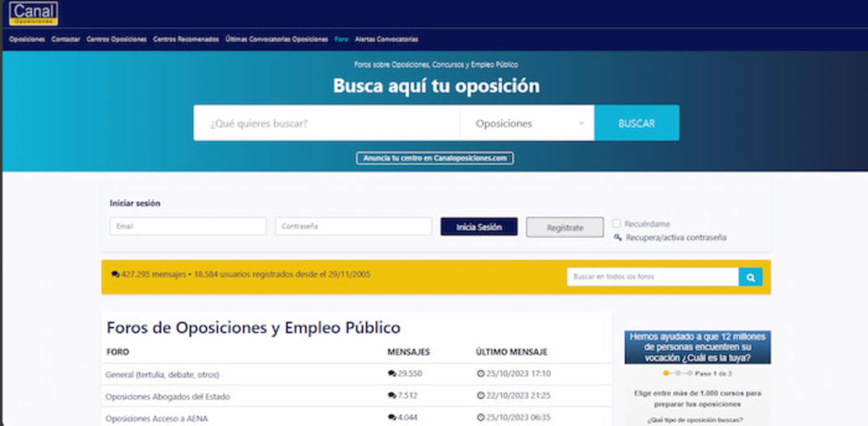Open the General (tertulia, debate, otros) forum
This screenshot has width=868, height=426.
(162, 374)
